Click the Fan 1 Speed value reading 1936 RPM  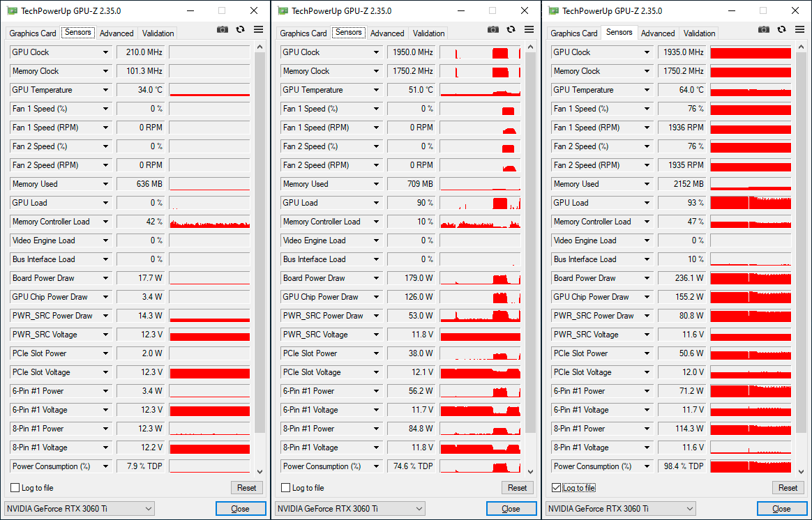[x=682, y=128]
